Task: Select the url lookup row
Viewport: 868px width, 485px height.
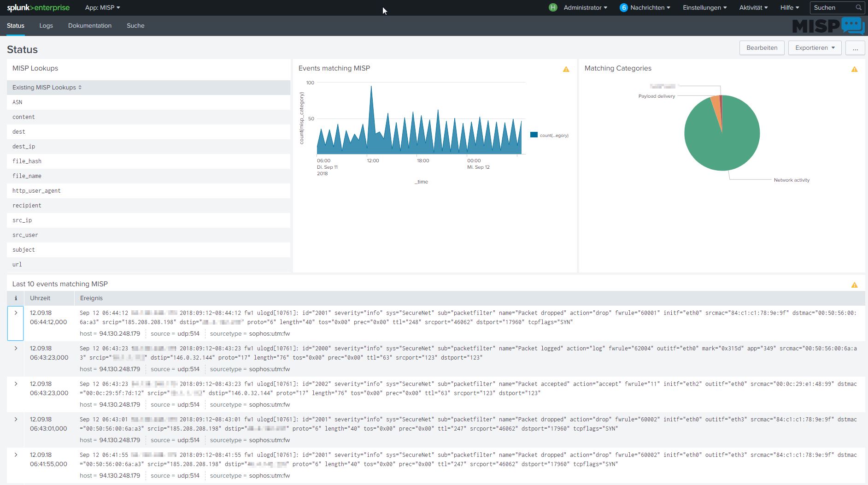Action: click(x=148, y=265)
